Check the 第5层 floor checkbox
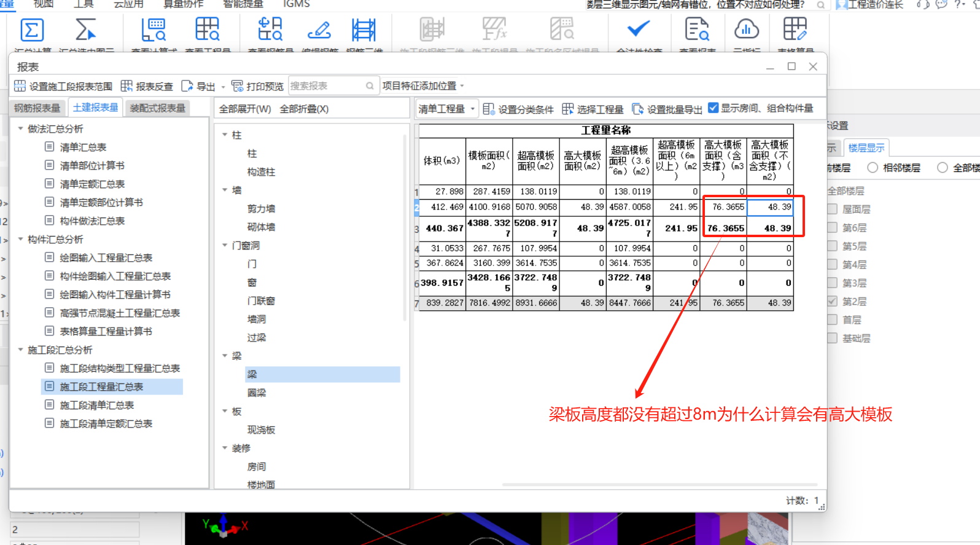The width and height of the screenshot is (980, 545). (833, 246)
